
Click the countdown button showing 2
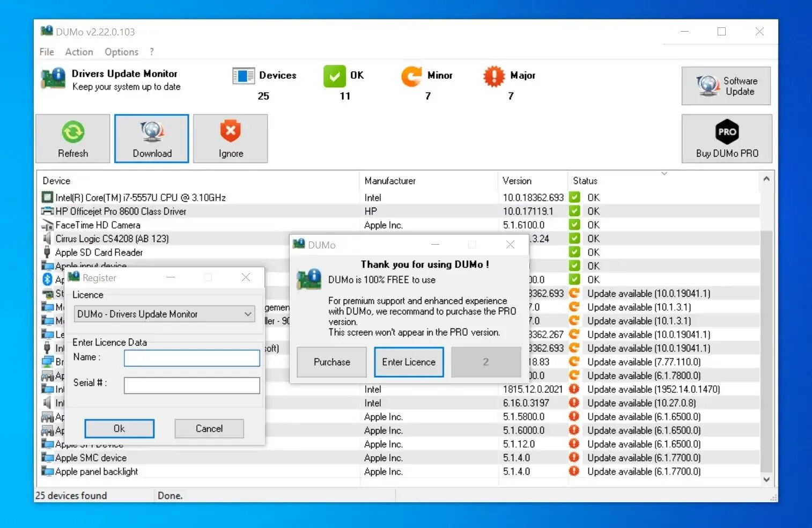(x=486, y=362)
